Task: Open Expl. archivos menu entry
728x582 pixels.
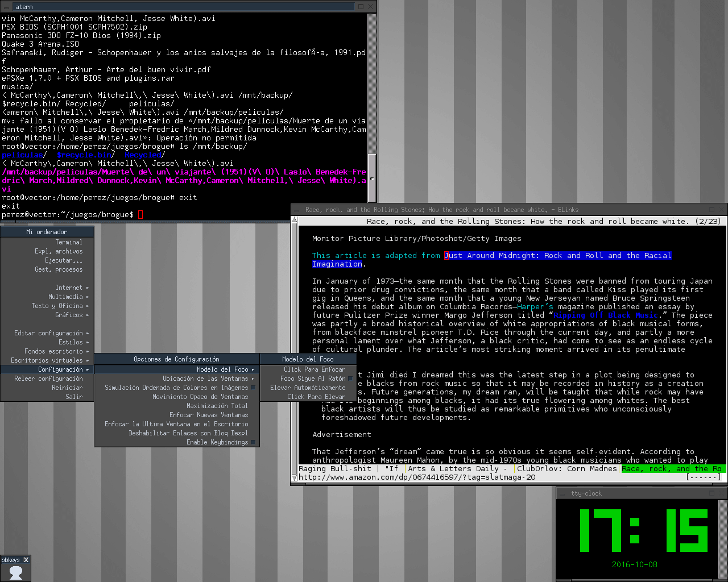Action: (x=47, y=251)
